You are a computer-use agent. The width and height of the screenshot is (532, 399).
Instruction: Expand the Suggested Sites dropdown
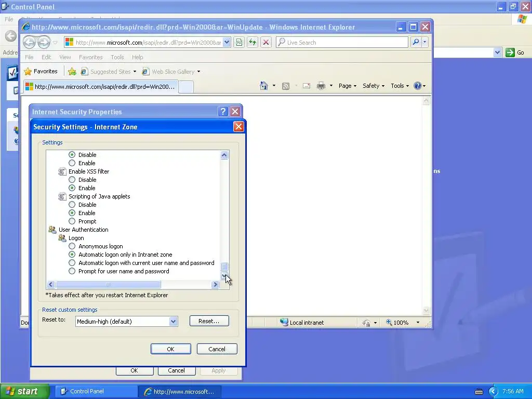tap(135, 72)
